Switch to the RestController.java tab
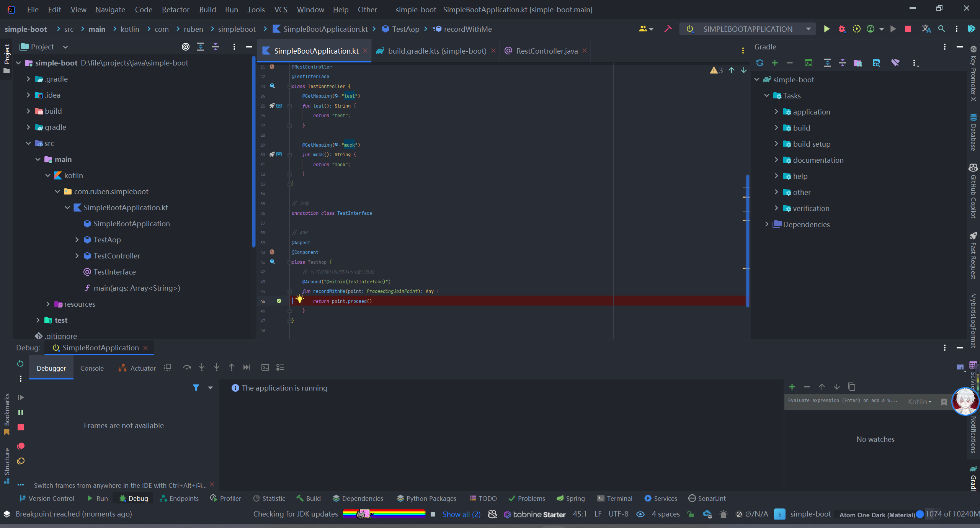 click(x=546, y=51)
